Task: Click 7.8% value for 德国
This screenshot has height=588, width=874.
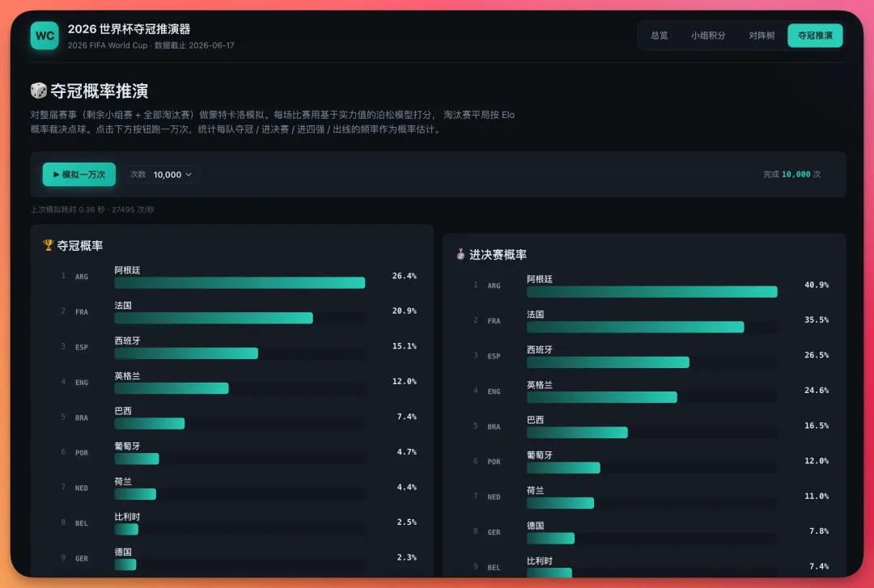Action: [x=819, y=531]
